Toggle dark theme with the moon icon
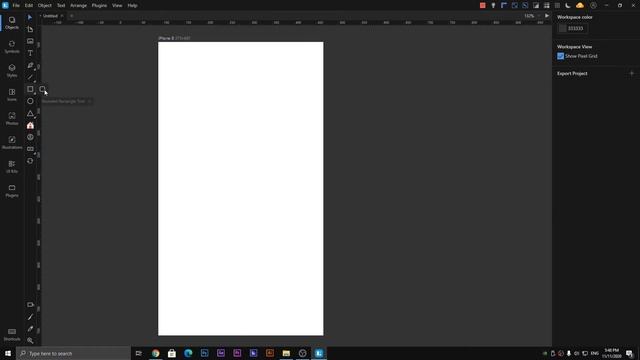This screenshot has height=360, width=640. coord(568,5)
